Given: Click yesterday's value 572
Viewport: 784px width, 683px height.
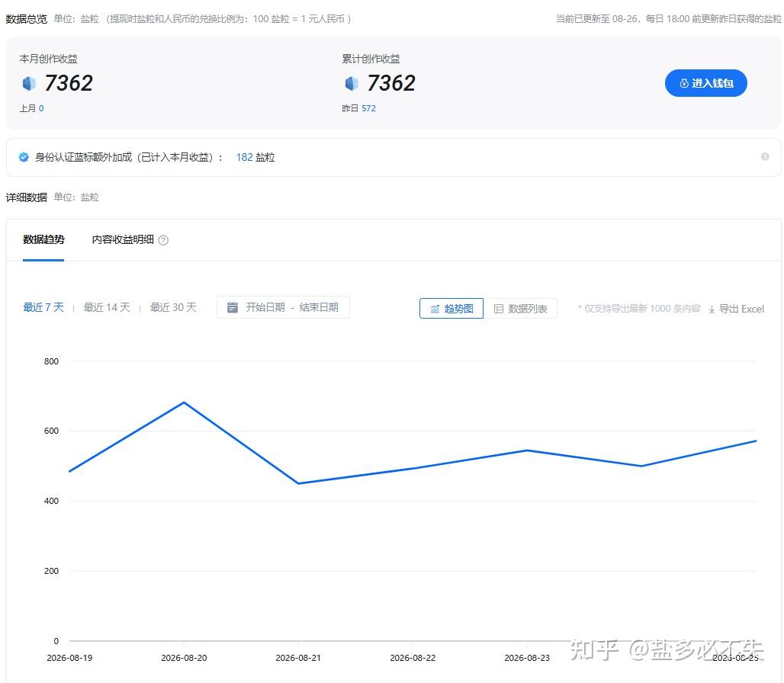Looking at the screenshot, I should [x=368, y=108].
